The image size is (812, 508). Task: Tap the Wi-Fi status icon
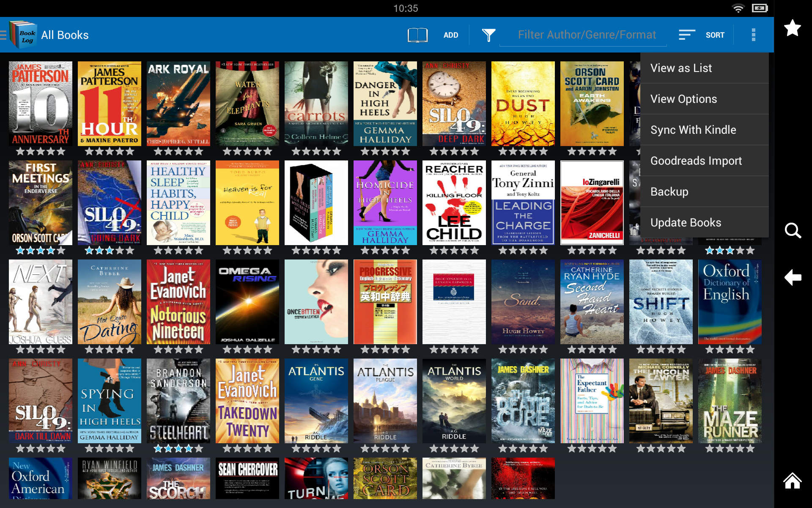739,8
